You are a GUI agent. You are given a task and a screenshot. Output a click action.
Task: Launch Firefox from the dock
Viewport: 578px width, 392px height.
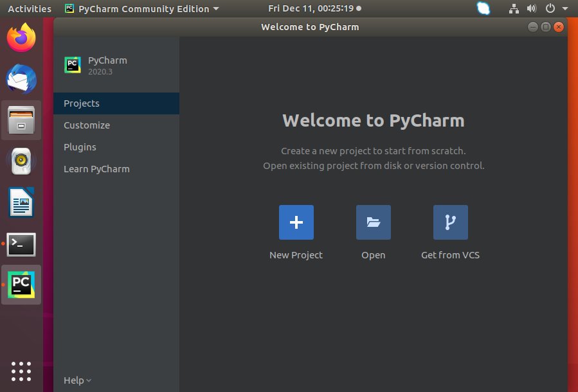(21, 37)
